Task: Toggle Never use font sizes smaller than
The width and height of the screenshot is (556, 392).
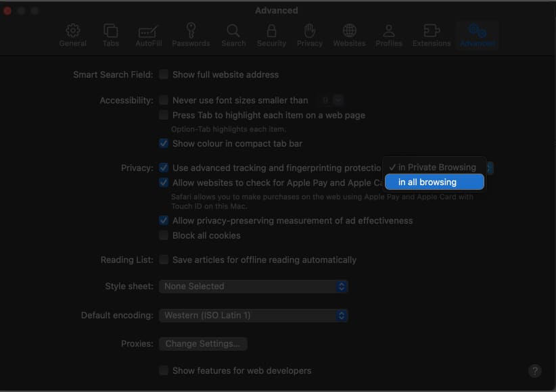Action: click(164, 100)
